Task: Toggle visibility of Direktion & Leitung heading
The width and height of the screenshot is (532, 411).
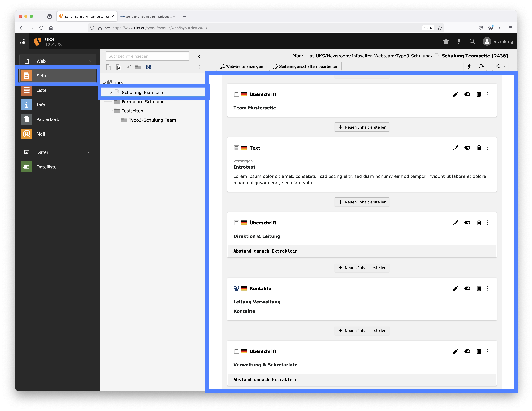Action: pos(467,223)
